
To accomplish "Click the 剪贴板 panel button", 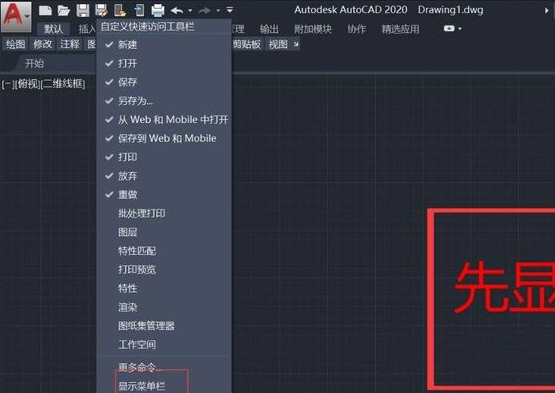I will click(x=247, y=44).
